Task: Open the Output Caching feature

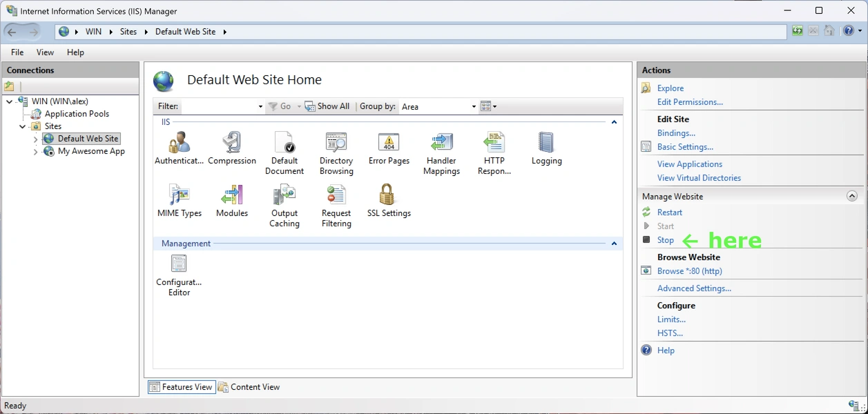Action: pos(284,206)
